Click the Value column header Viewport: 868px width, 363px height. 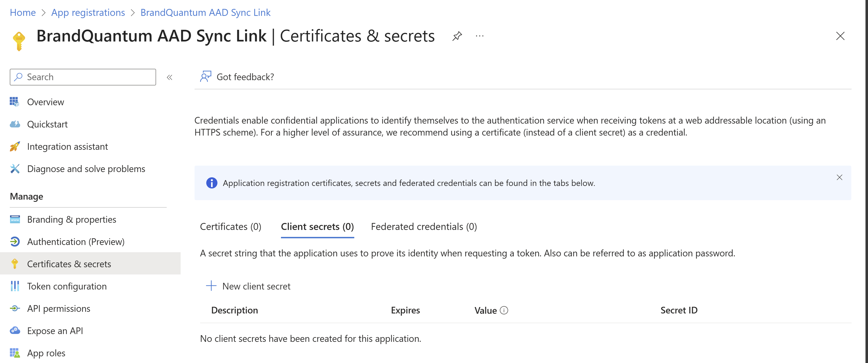click(486, 310)
